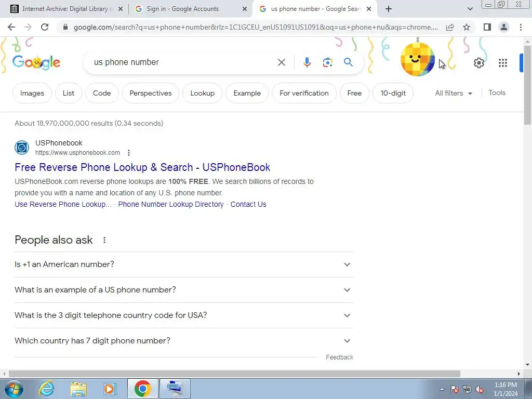Open Chrome three-dot menu

521,27
